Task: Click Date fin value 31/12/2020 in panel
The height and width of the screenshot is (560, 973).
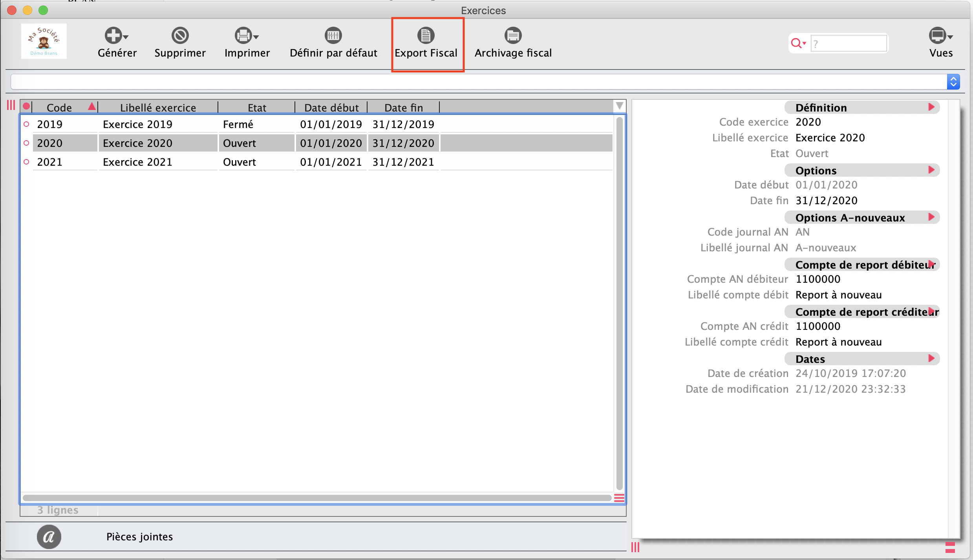Action: tap(827, 201)
